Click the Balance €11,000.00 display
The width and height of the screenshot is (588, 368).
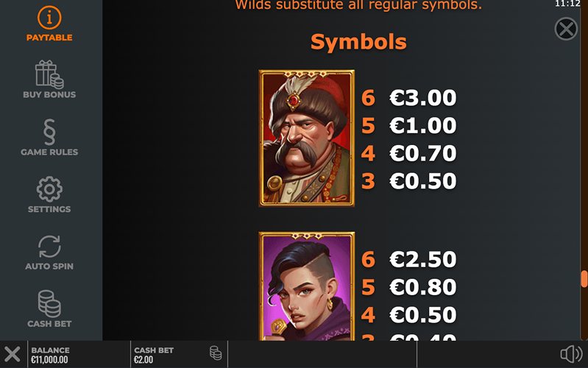(50, 355)
